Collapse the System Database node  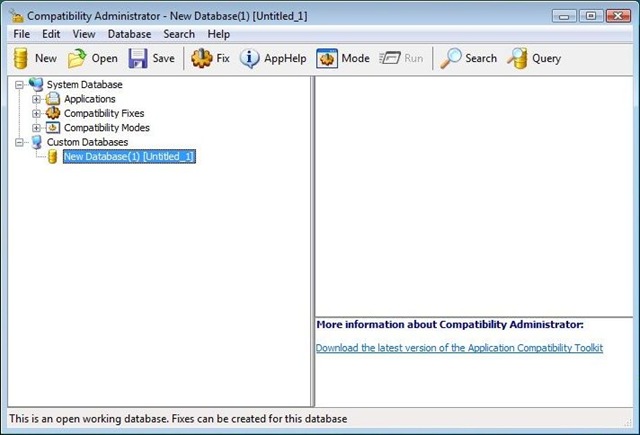tap(19, 85)
